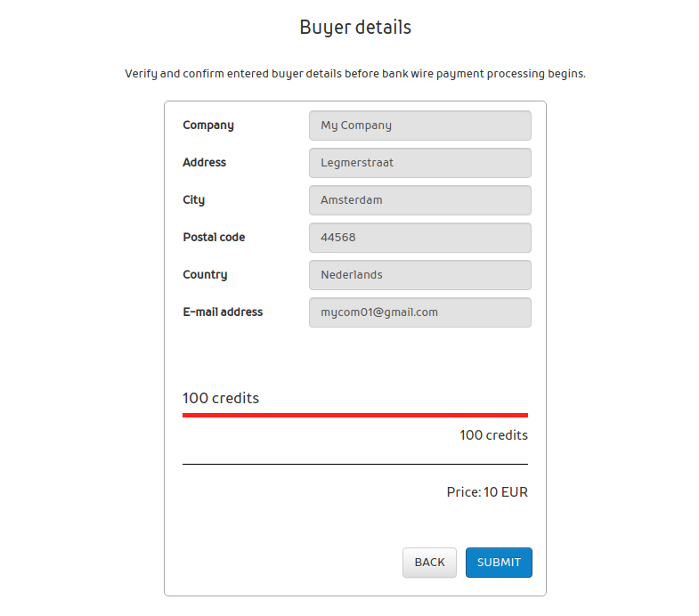Click the Price: 10 EUR text
Image resolution: width=699 pixels, height=616 pixels.
point(487,492)
